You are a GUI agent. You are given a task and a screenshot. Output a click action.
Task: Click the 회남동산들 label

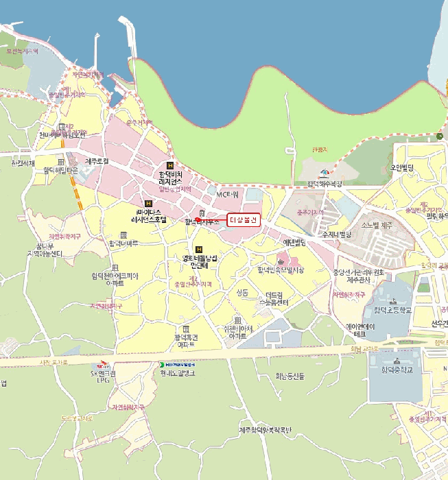coord(290,376)
